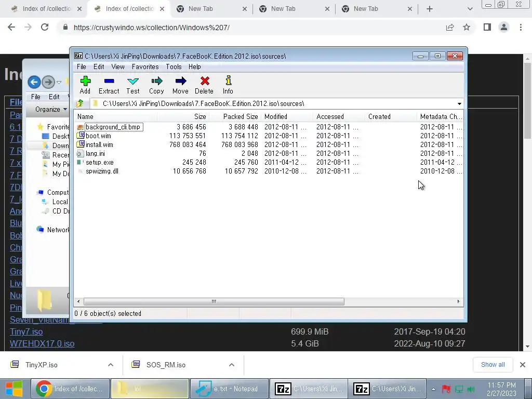Open Tiny7.iso link
This screenshot has width=532, height=399.
coord(26,331)
